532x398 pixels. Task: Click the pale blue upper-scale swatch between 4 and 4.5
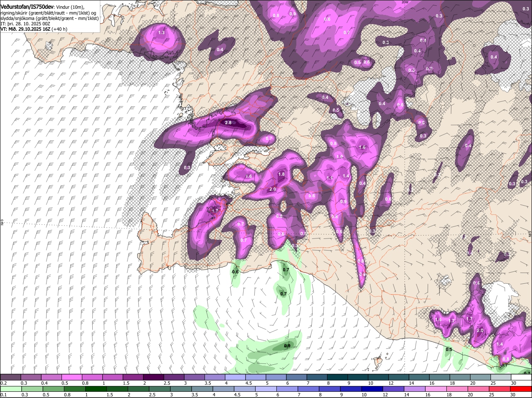[x=236, y=377]
